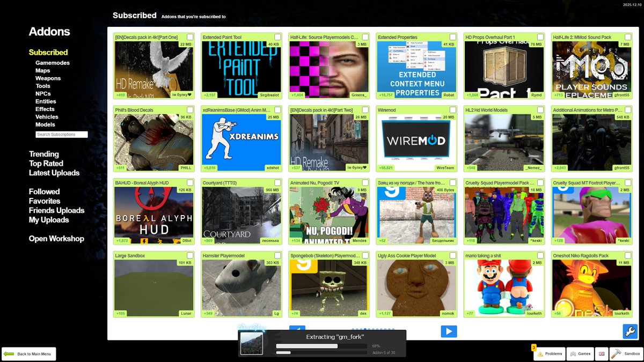Open Latest Uploads

point(54,173)
